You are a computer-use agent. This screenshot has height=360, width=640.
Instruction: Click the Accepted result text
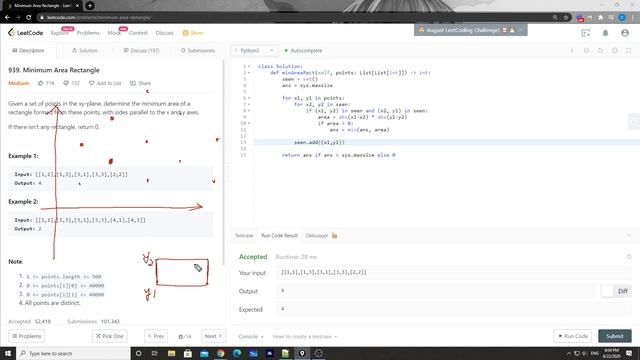tap(253, 257)
